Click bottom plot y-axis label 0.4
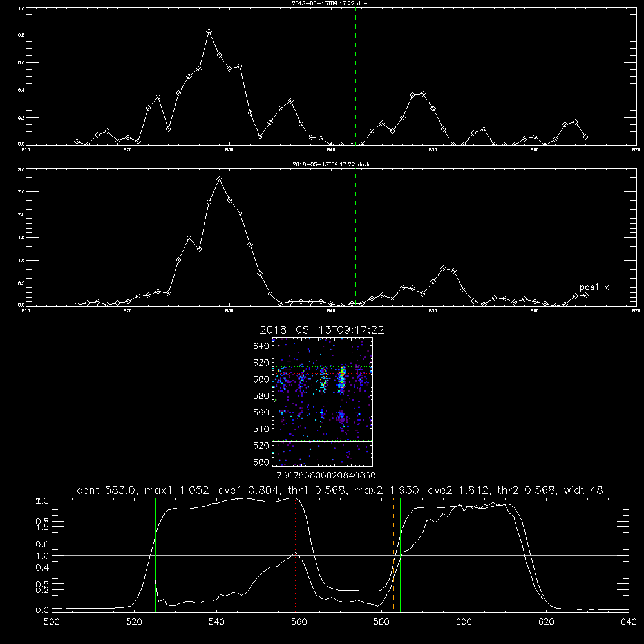Screen dimensions: 644x644 tap(43, 567)
